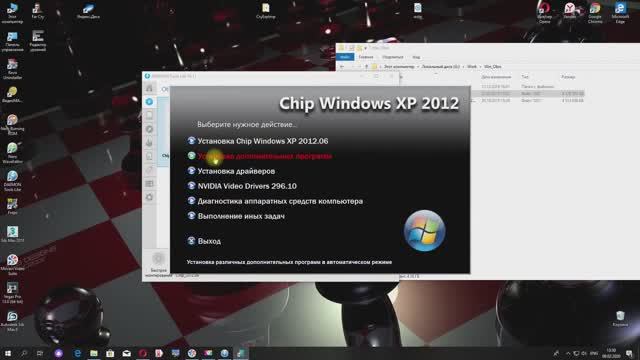This screenshot has width=640, height=360.
Task: Open Movavi Video Suite desktop shortcut
Action: click(x=12, y=265)
